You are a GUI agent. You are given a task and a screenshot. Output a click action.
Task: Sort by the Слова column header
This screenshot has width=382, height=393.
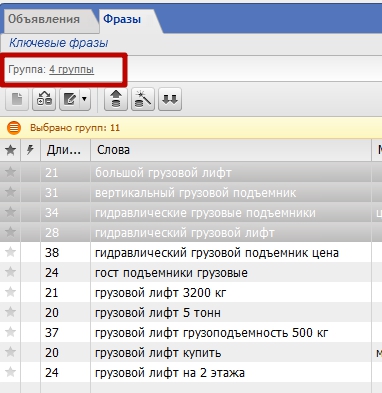231,150
